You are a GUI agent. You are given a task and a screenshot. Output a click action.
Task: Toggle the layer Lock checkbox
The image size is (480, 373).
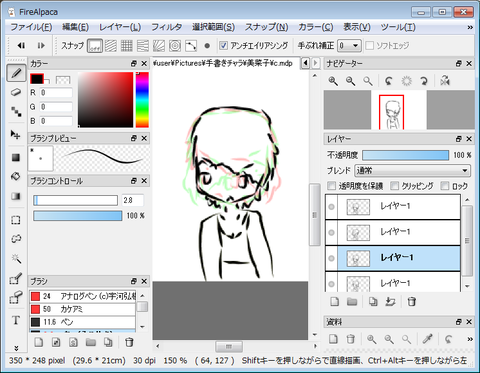[445, 186]
